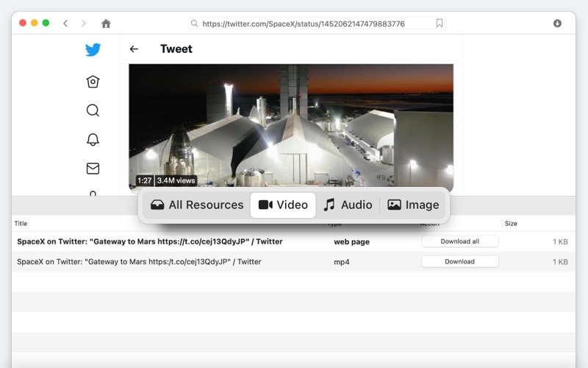Viewport: 588px width, 368px height.
Task: Open the home page icon
Action: click(106, 24)
